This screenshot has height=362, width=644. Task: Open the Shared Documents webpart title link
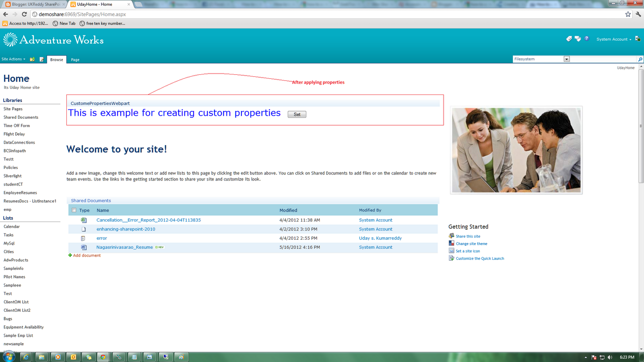(x=91, y=201)
